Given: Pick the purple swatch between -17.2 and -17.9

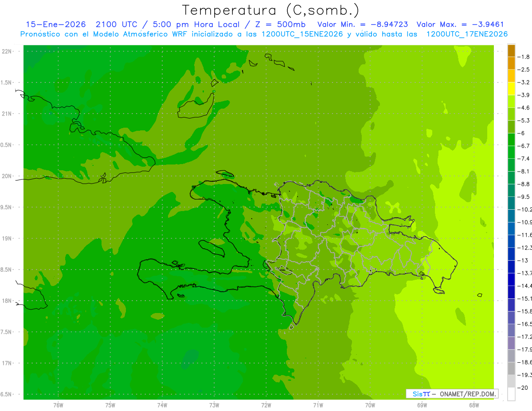Looking at the screenshot, I should pyautogui.click(x=511, y=343).
